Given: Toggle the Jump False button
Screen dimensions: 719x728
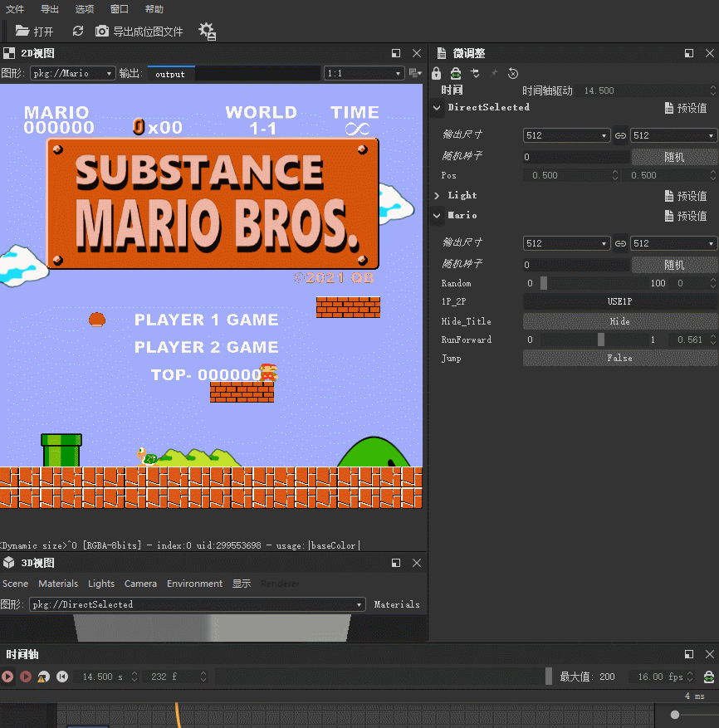Looking at the screenshot, I should click(619, 358).
